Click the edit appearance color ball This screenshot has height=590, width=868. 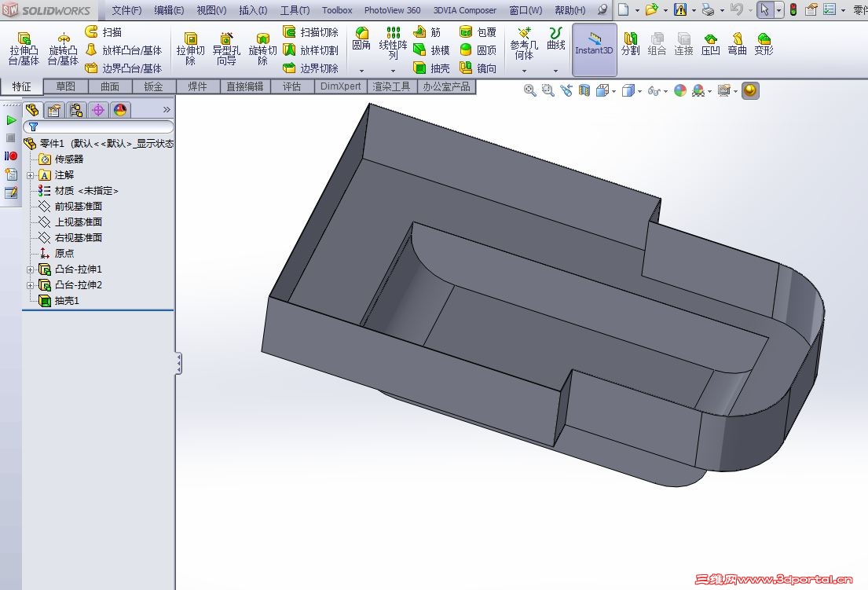pyautogui.click(x=680, y=90)
